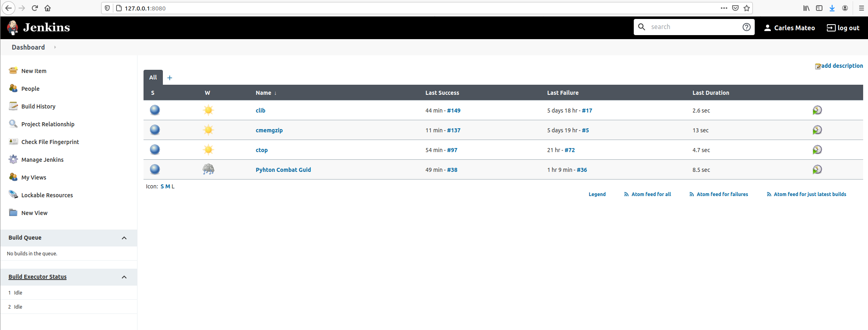Image resolution: width=868 pixels, height=330 pixels.
Task: Select the All view tab
Action: point(153,77)
